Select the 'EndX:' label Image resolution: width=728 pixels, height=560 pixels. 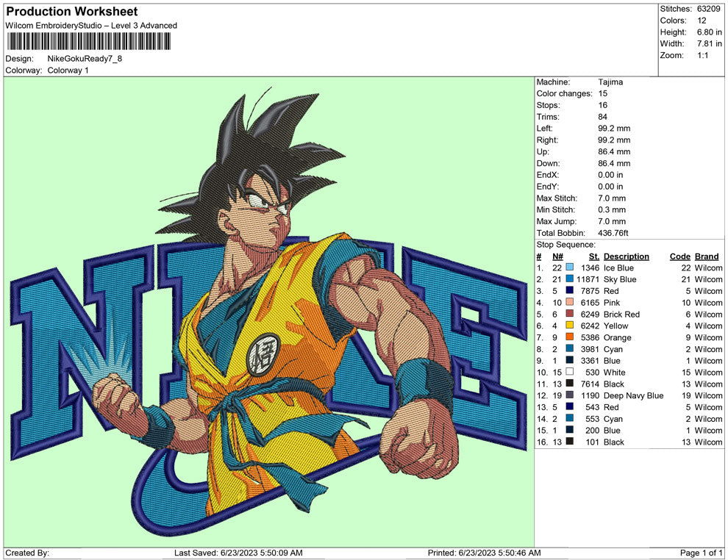click(x=548, y=175)
